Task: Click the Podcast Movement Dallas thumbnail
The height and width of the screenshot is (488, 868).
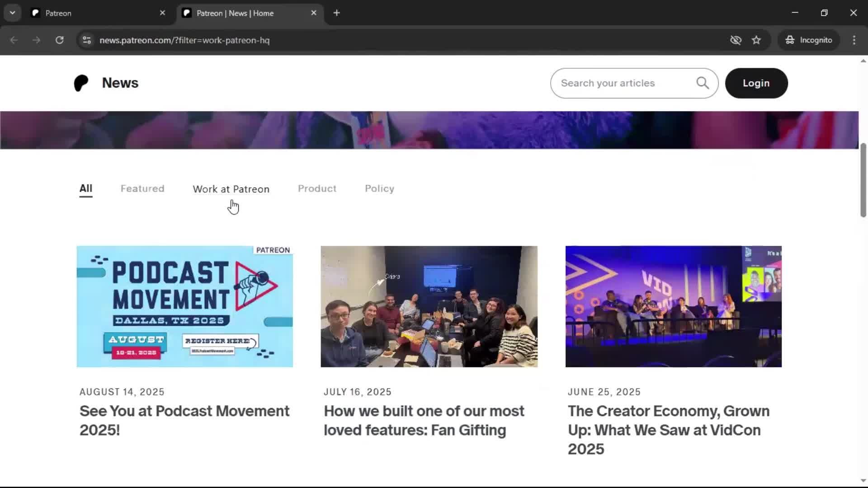Action: click(185, 306)
